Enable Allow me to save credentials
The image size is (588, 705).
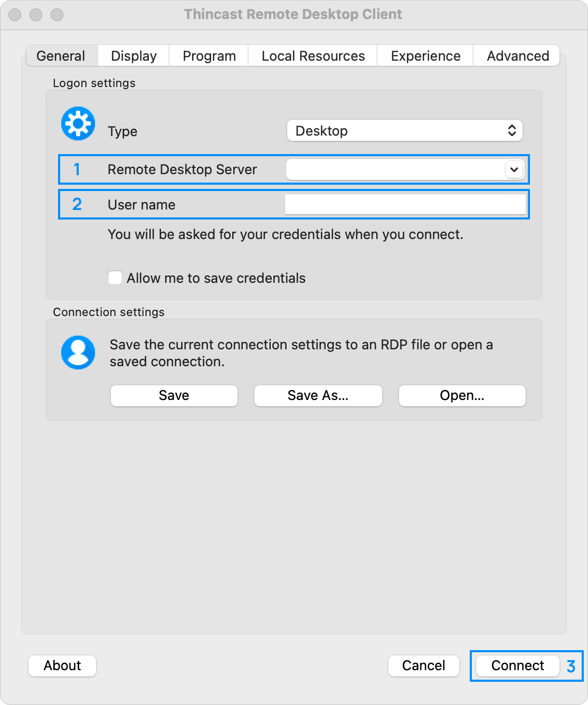pos(115,278)
